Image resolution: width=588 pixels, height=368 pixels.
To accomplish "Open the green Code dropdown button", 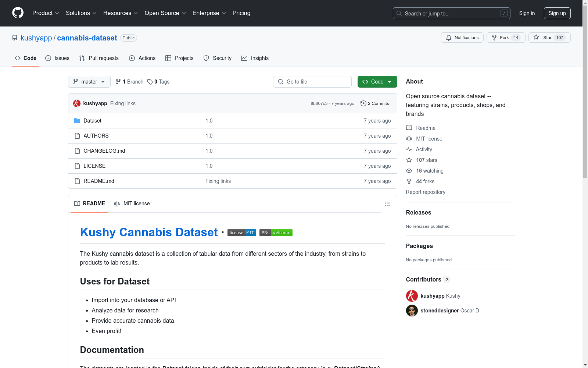I will coord(377,82).
